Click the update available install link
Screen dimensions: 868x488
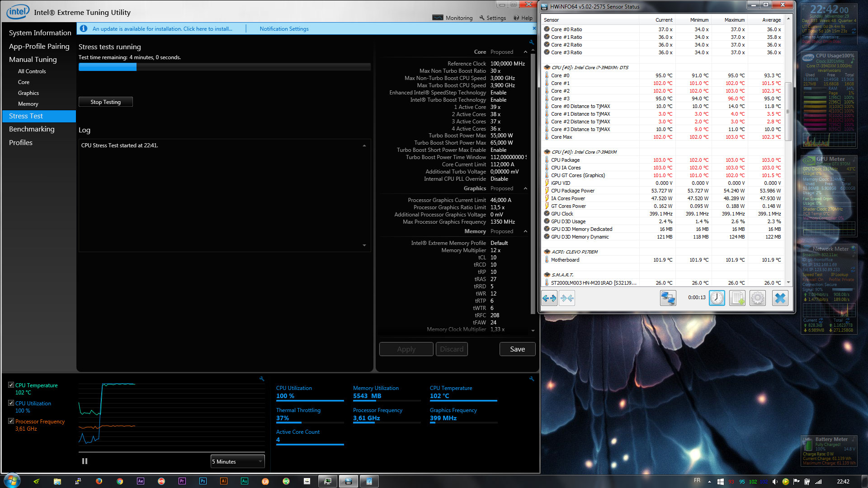pyautogui.click(x=162, y=28)
